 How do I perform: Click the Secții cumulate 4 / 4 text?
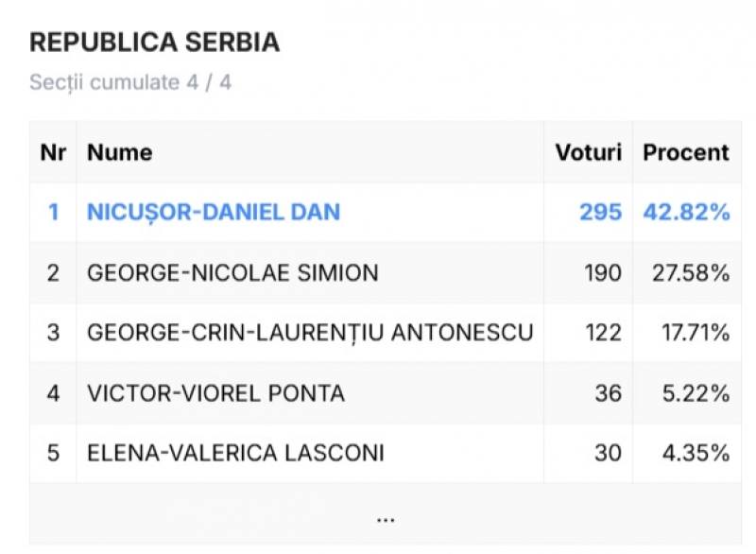pyautogui.click(x=130, y=82)
